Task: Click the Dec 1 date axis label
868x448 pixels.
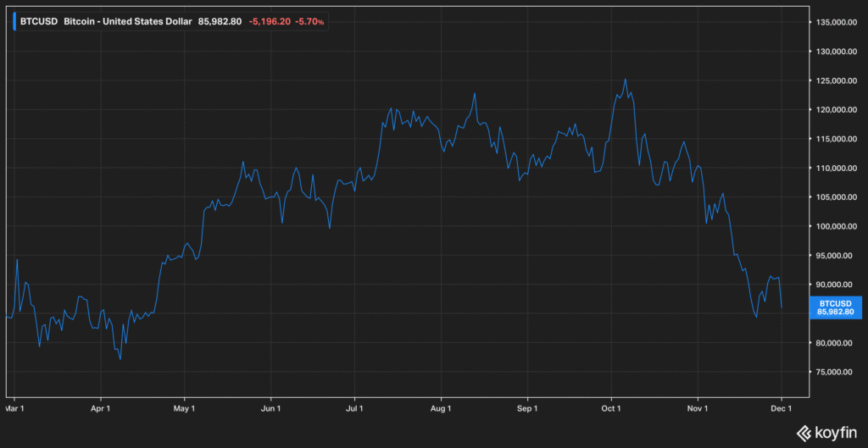Action: tap(781, 409)
